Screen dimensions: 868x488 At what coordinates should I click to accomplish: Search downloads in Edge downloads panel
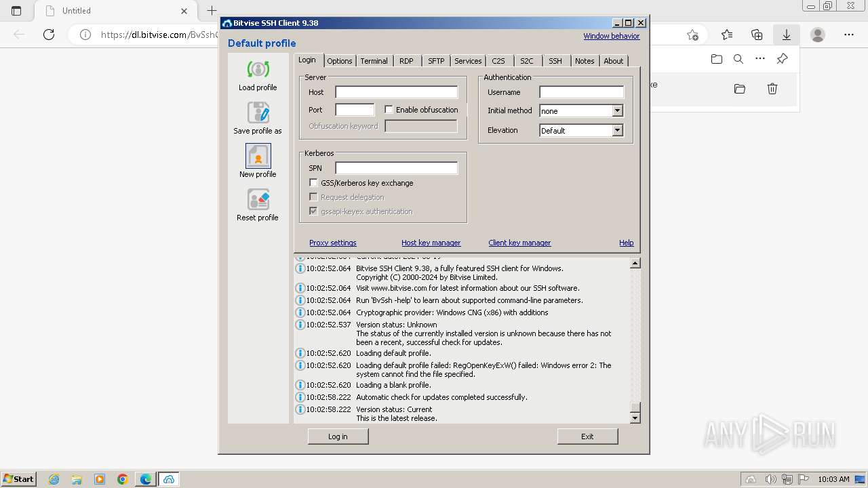tap(738, 59)
